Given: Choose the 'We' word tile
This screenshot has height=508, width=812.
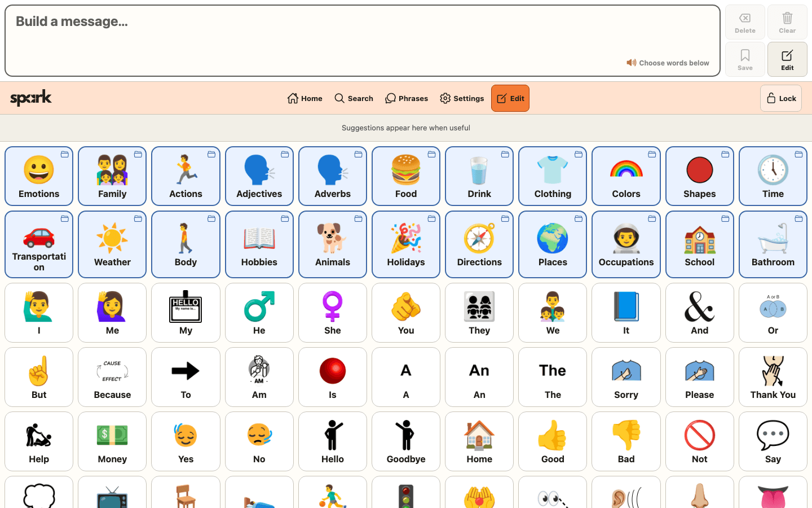Looking at the screenshot, I should pyautogui.click(x=553, y=313).
